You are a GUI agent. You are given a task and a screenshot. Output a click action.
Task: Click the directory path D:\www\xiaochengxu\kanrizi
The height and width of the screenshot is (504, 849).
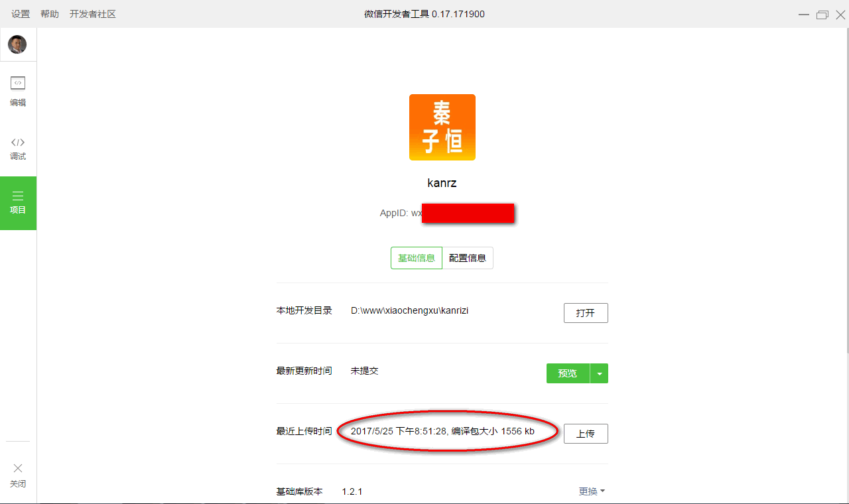click(x=409, y=310)
